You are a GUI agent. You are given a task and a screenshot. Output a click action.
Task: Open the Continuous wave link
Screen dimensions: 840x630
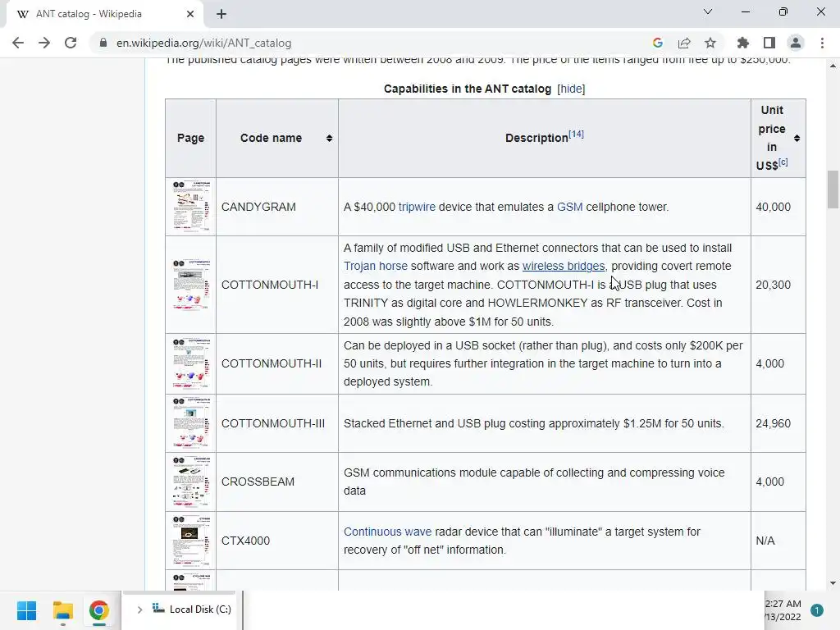pyautogui.click(x=387, y=532)
